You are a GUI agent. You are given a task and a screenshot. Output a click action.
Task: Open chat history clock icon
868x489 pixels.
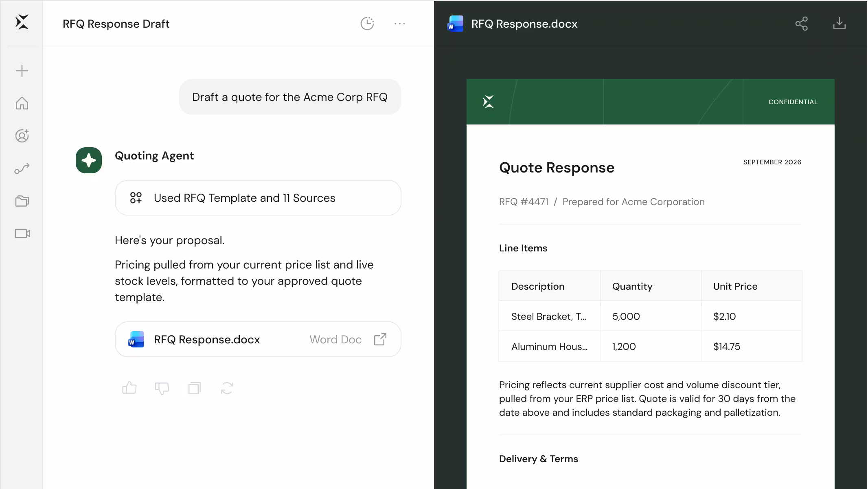tap(367, 24)
